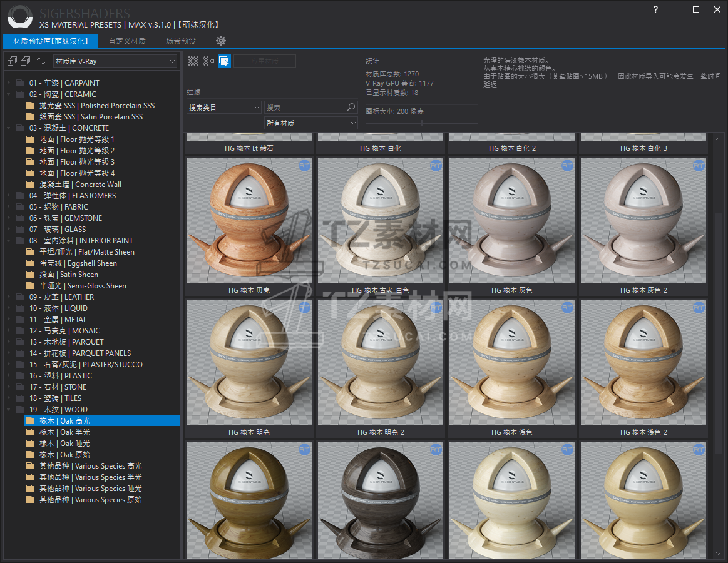Collapse the 03 - 混凝土 CONCRETE node

9,128
